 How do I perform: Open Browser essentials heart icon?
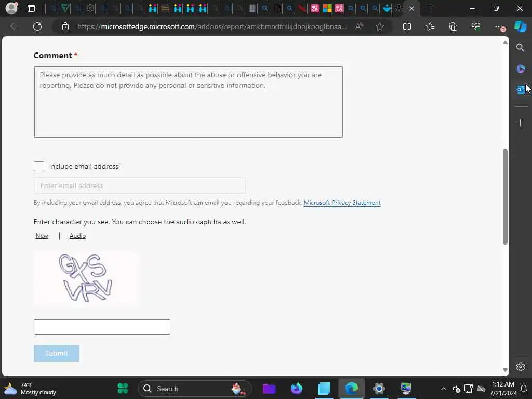click(476, 26)
